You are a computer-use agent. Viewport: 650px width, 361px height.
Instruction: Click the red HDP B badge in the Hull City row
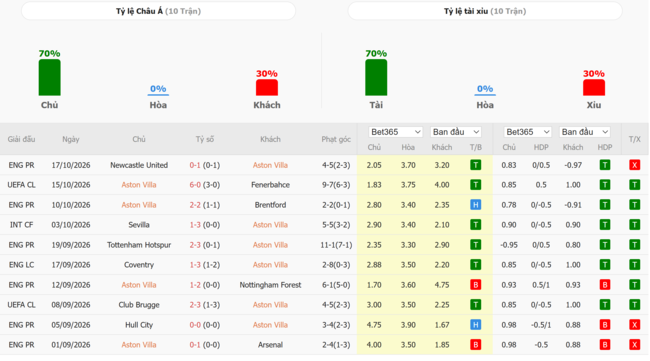tap(605, 325)
